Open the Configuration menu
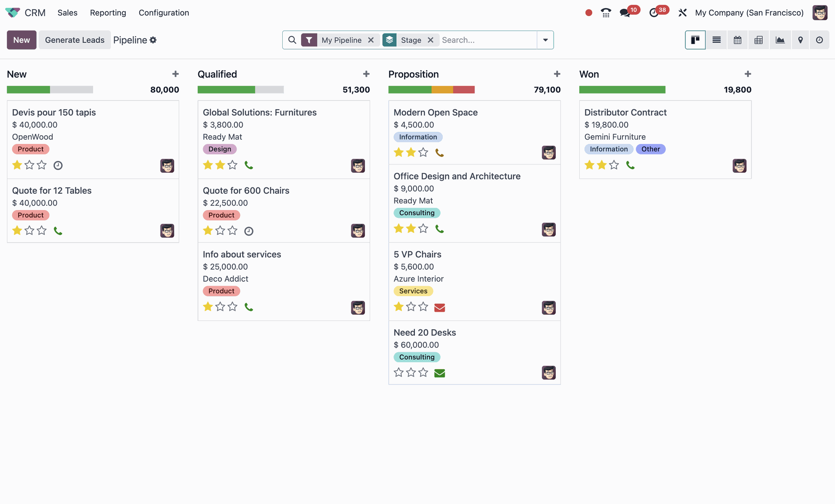 [164, 13]
